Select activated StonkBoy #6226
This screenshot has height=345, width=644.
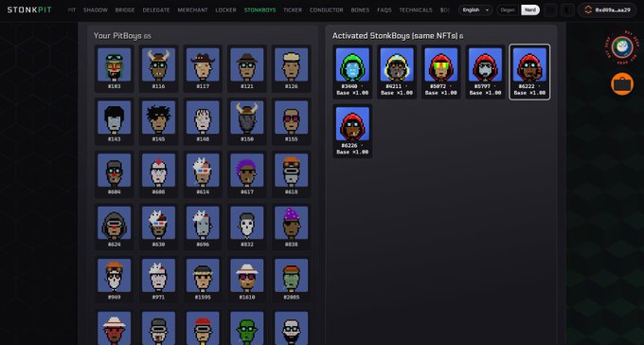[x=352, y=131]
